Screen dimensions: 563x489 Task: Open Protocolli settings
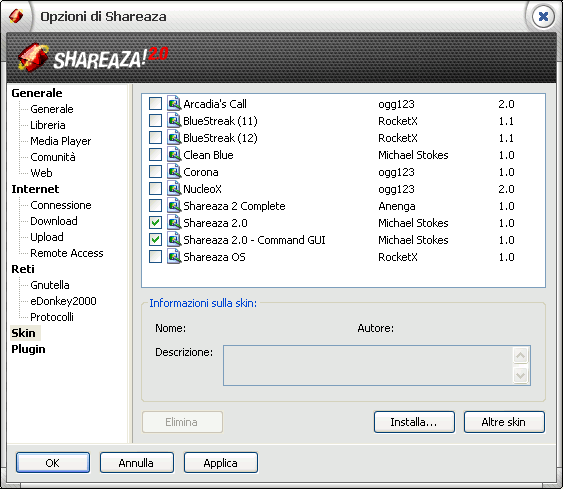(52, 317)
